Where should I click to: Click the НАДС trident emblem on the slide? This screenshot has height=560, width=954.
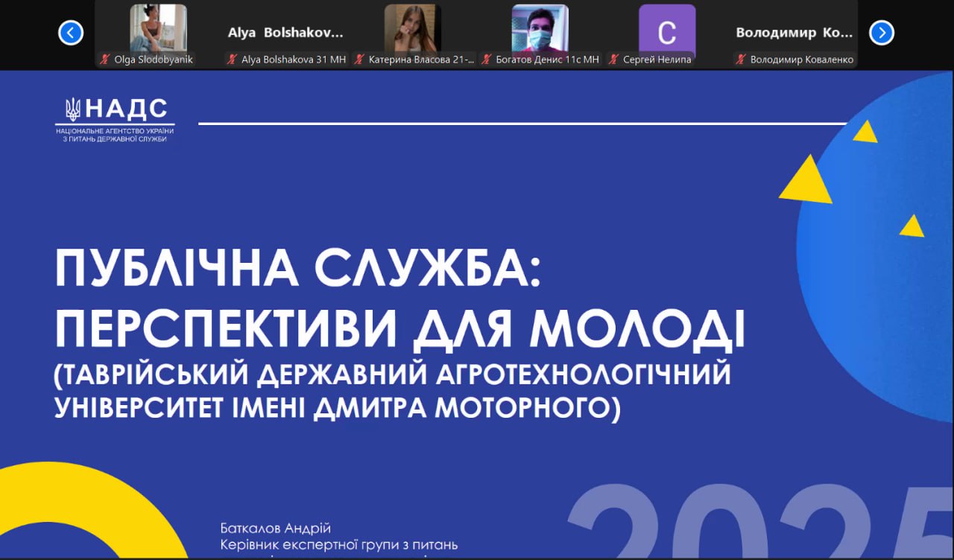point(73,109)
